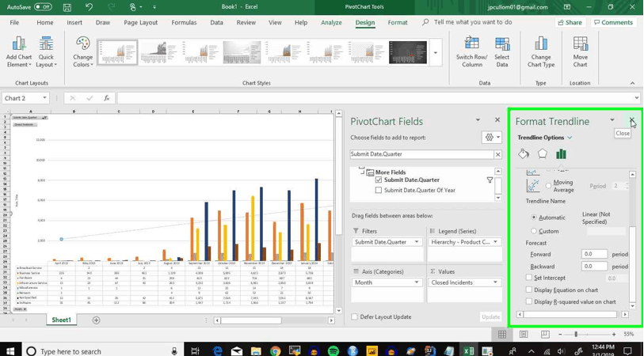Switch to the Formulas tab
The height and width of the screenshot is (356, 644).
[x=184, y=23]
